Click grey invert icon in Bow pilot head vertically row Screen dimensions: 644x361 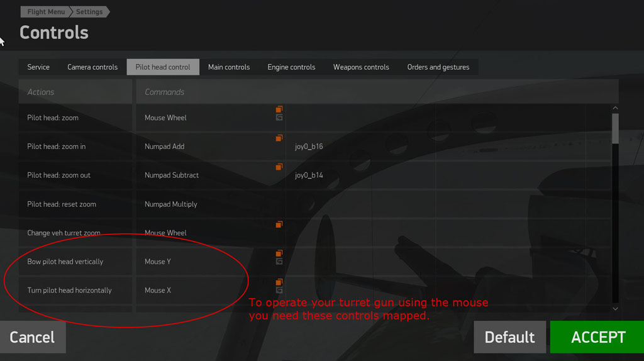(x=279, y=261)
